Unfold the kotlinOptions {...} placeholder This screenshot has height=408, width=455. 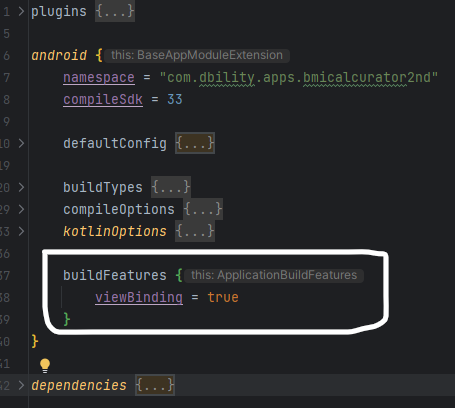click(195, 231)
